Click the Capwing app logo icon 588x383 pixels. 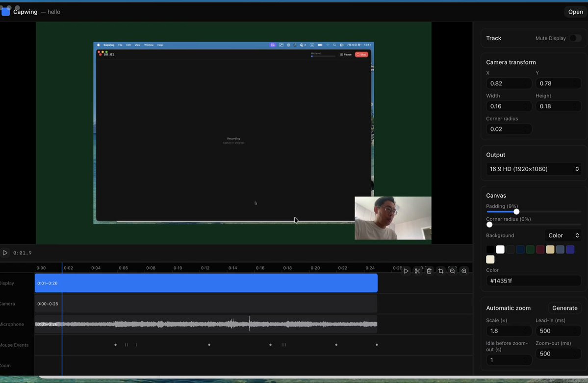point(5,12)
